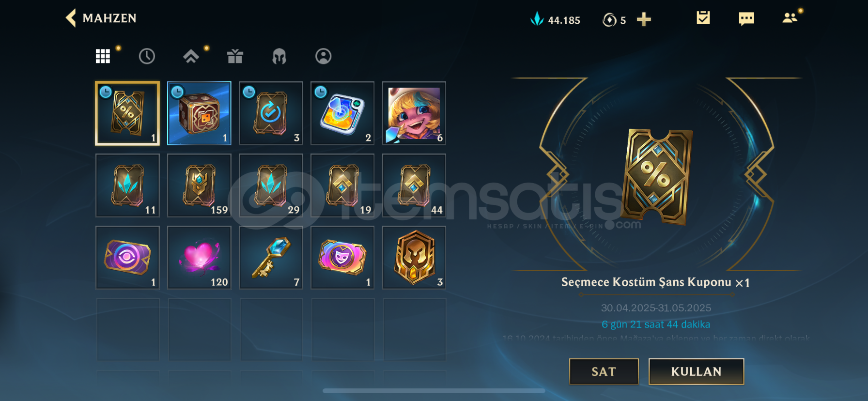Image resolution: width=868 pixels, height=401 pixels.
Task: Select the pink heart item with 120
Action: [199, 258]
